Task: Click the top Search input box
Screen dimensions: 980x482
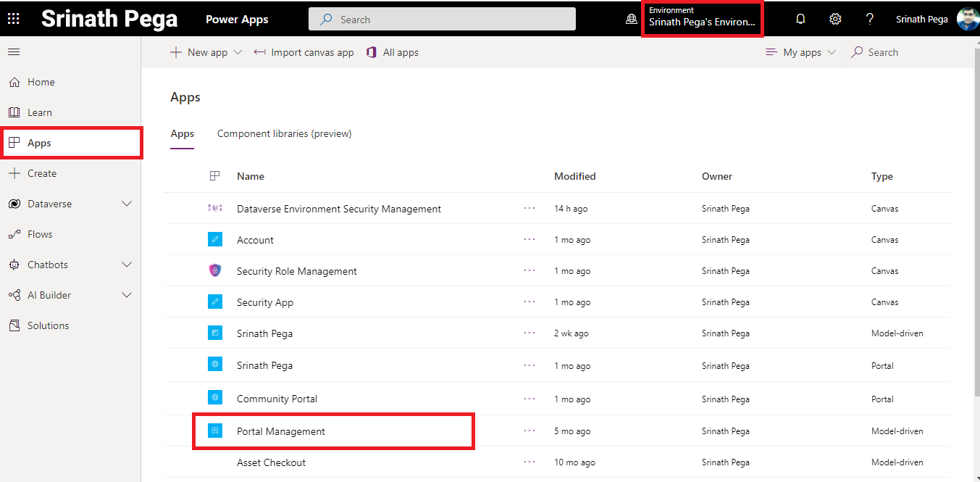Action: [442, 20]
